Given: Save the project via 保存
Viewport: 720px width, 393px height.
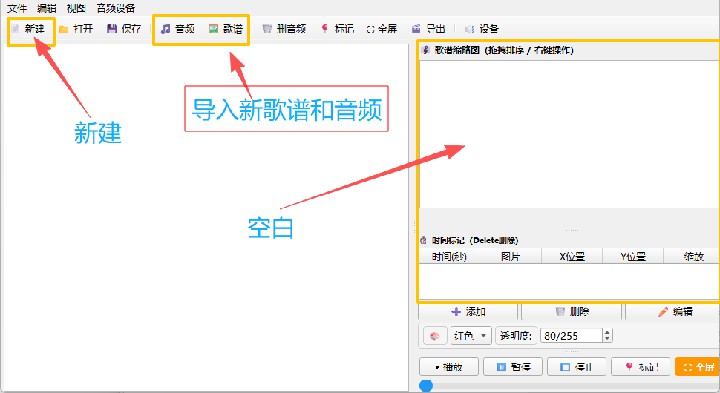Looking at the screenshot, I should [x=124, y=29].
